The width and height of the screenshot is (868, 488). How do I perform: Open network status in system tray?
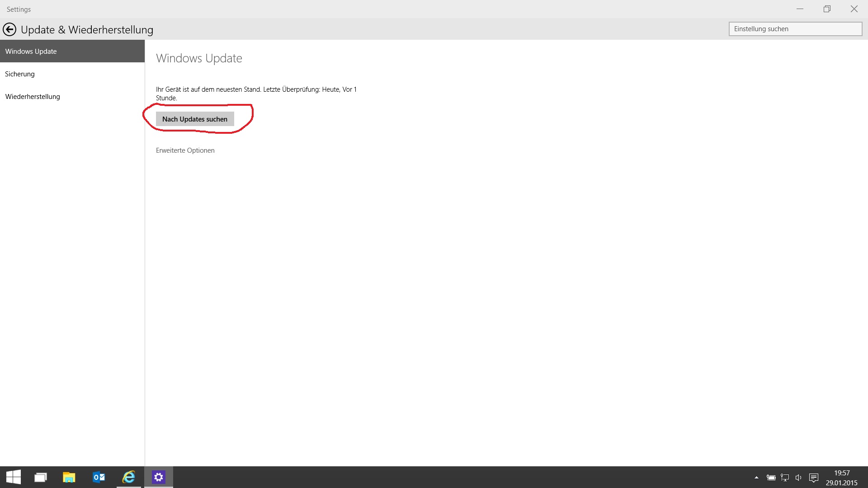coord(785,478)
